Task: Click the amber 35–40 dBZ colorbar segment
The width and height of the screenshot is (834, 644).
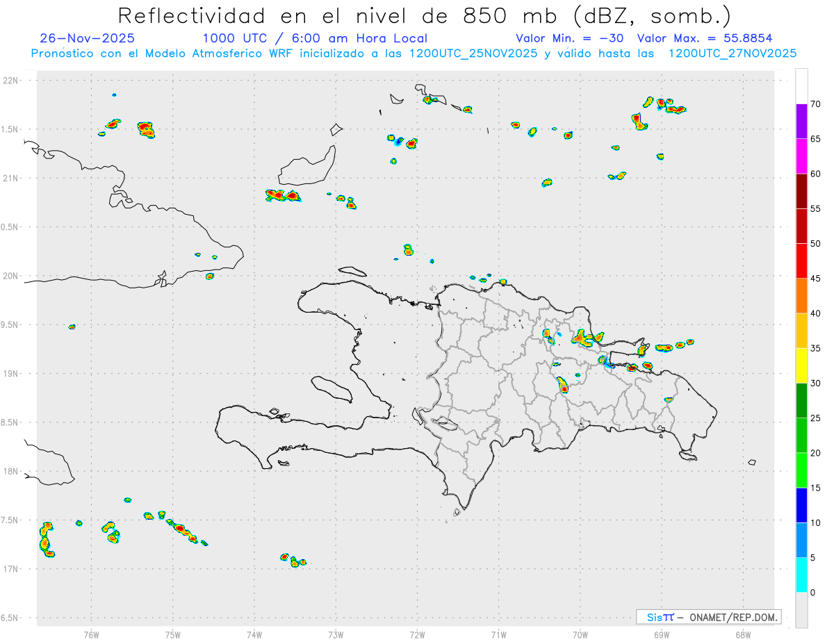Action: tap(801, 331)
